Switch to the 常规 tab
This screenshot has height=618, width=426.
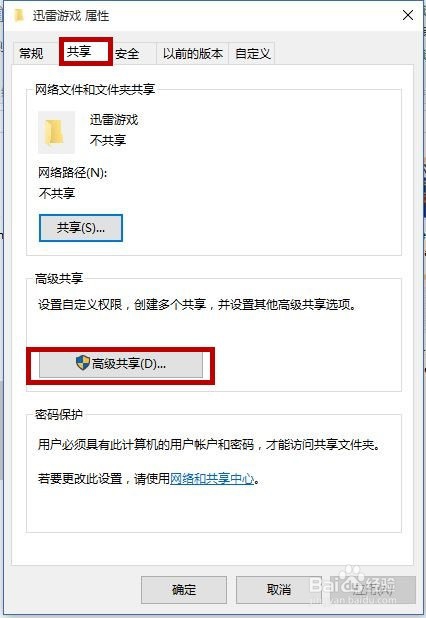32,53
